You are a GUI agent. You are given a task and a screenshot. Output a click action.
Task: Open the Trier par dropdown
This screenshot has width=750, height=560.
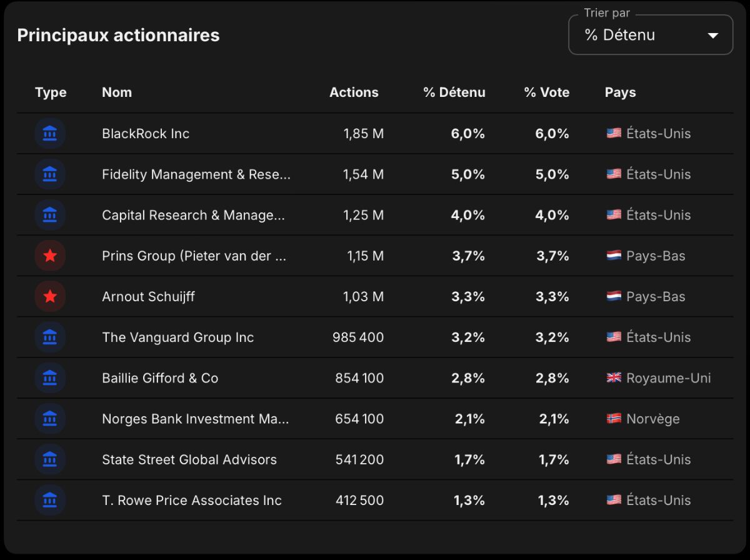click(x=651, y=35)
